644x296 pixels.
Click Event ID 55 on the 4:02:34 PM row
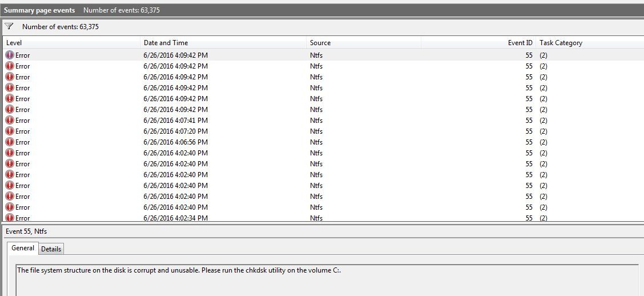[x=529, y=218]
